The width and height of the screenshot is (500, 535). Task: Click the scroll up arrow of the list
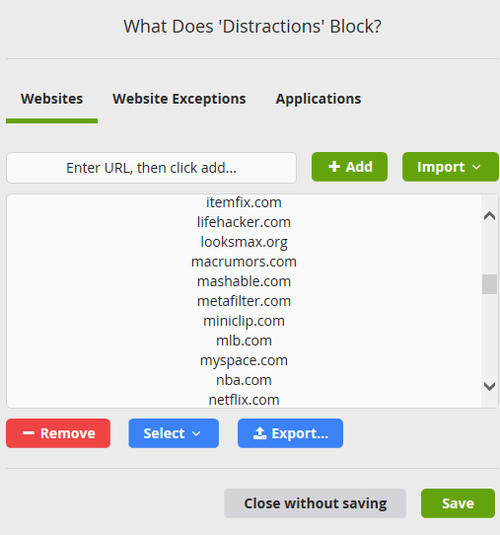point(489,216)
